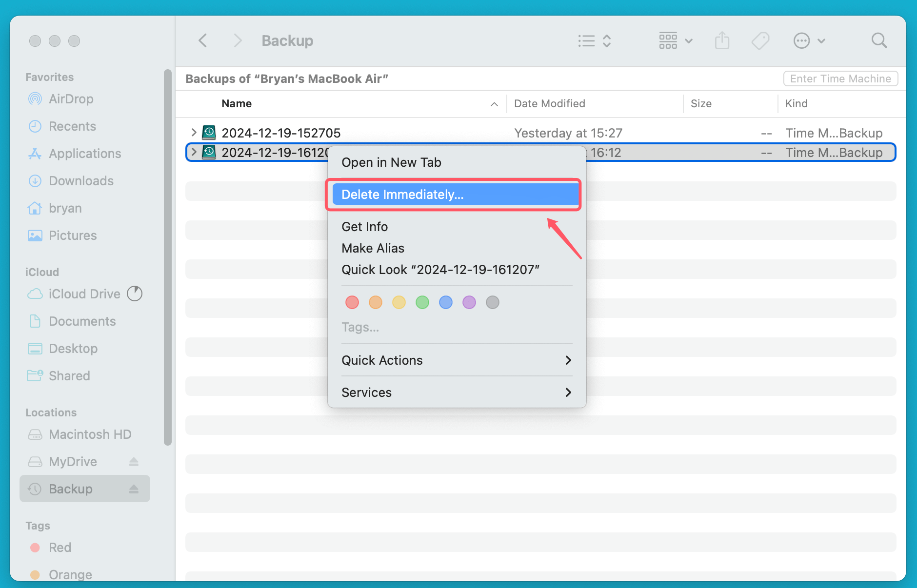Choose Delete Immediately from the context menu
This screenshot has height=588, width=917.
[x=402, y=194]
